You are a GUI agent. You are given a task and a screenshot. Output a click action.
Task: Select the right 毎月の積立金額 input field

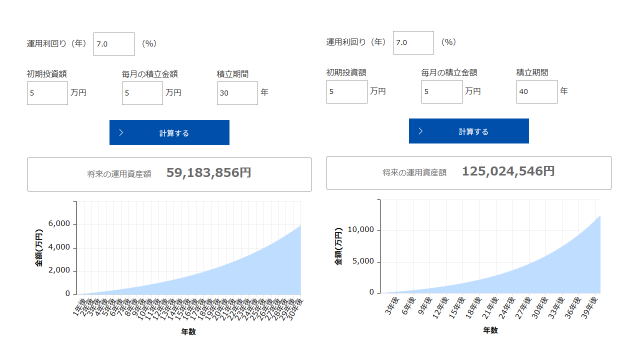[x=442, y=91]
